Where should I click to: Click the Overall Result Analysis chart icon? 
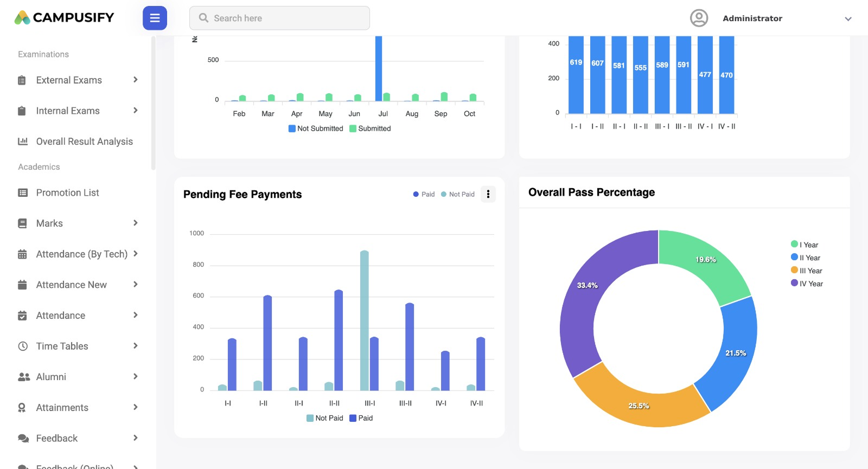point(23,142)
